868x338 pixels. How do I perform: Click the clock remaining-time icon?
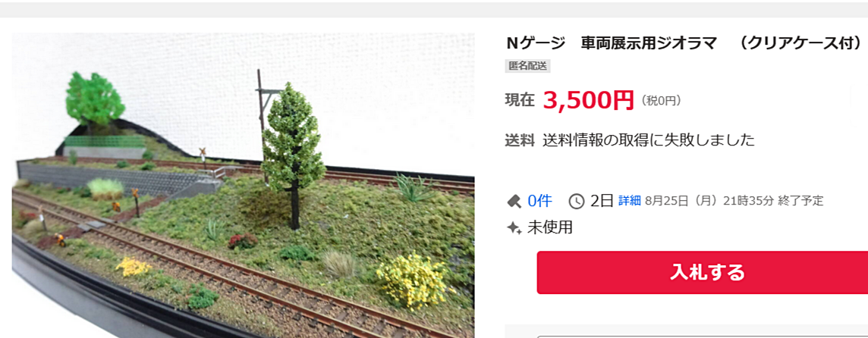(x=577, y=201)
